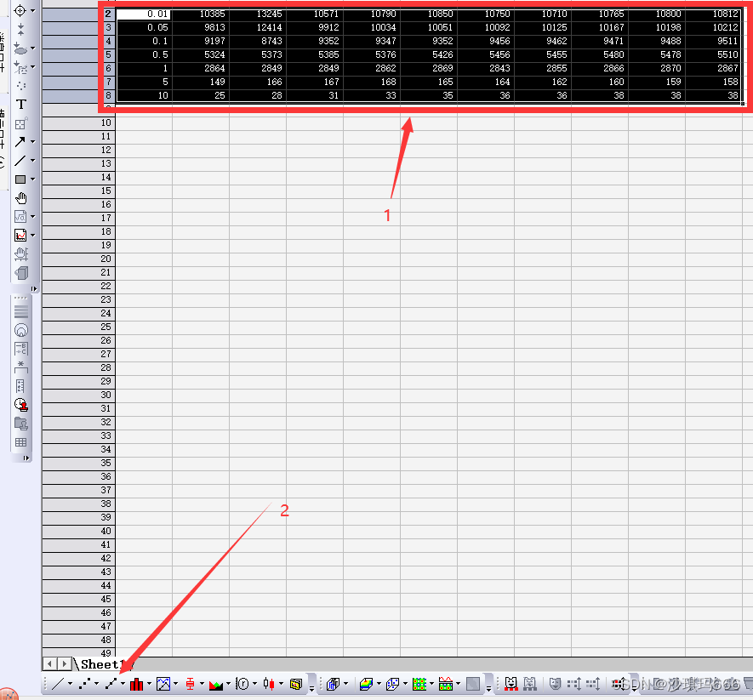Viewport: 753px width, 700px height.
Task: Click the cell containing 0.01
Action: click(144, 14)
